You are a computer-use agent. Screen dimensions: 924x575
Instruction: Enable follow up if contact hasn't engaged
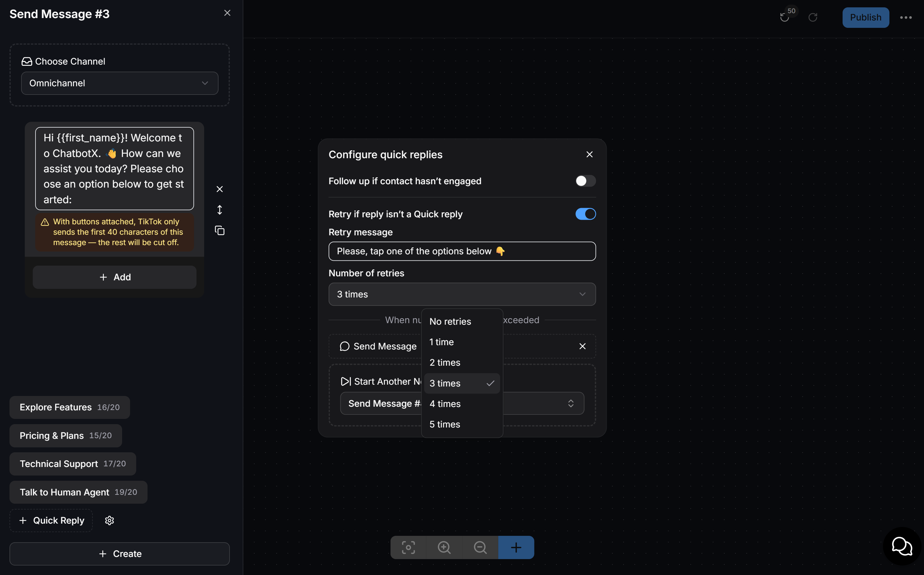[x=585, y=181]
